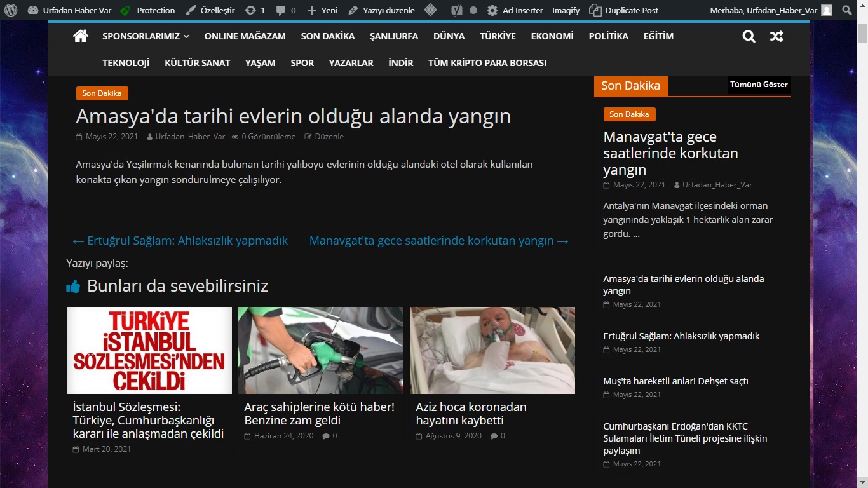Open DÜNYA category

[449, 36]
